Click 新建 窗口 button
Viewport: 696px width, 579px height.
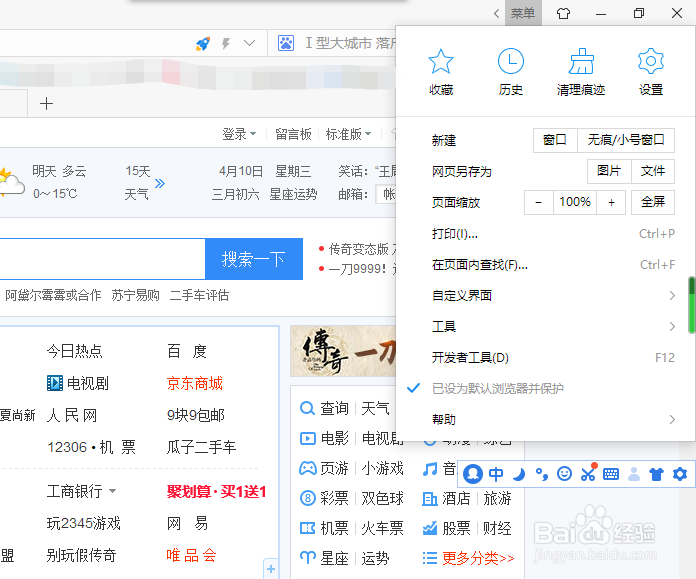click(555, 140)
